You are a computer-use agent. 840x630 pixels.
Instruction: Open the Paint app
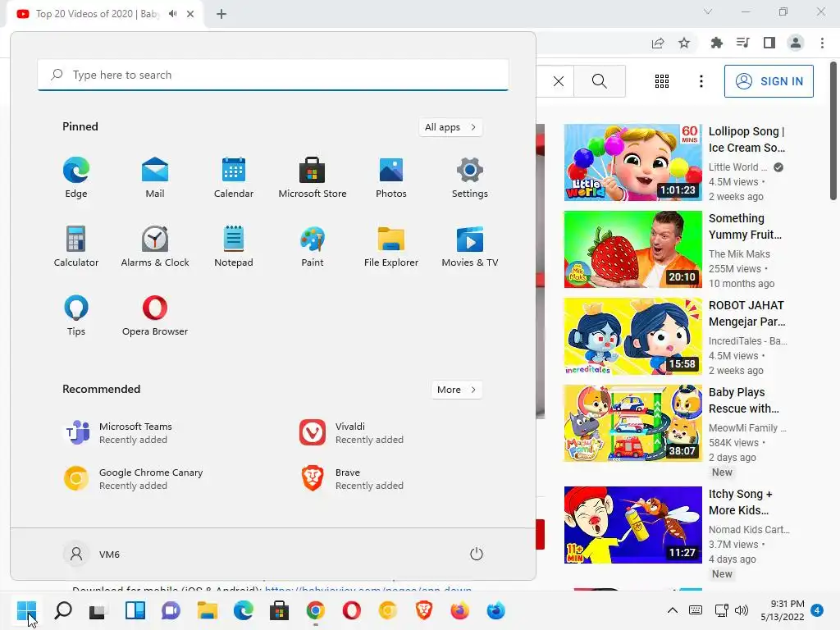(313, 246)
